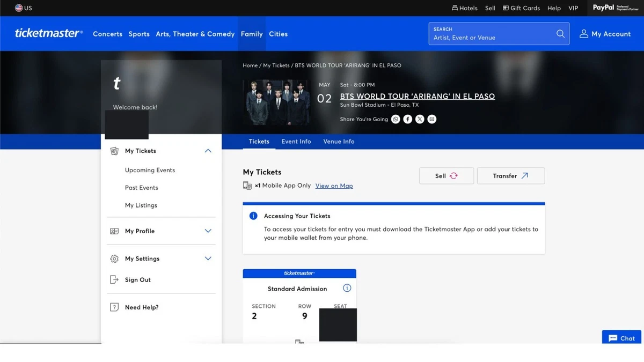Click the Sell button

(x=447, y=176)
